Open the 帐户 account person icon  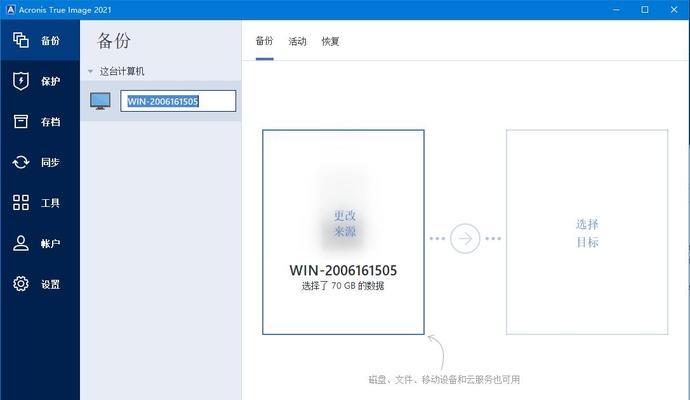click(21, 243)
